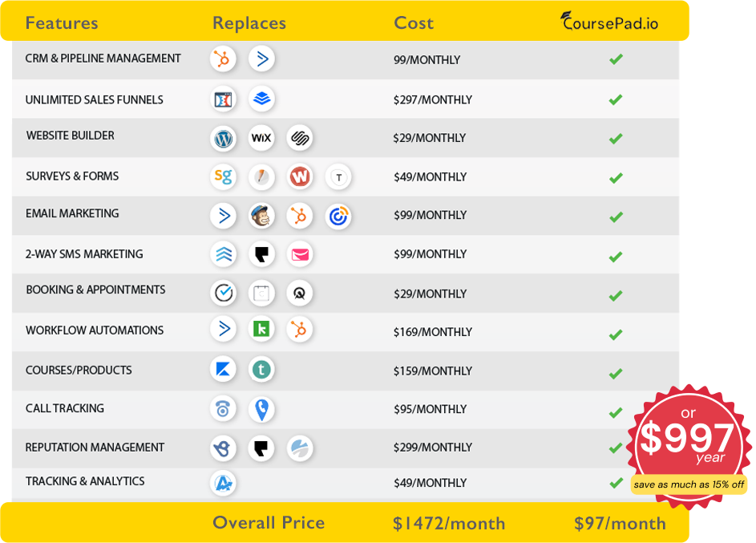Click the Features column header
The height and width of the screenshot is (543, 756).
tap(62, 23)
